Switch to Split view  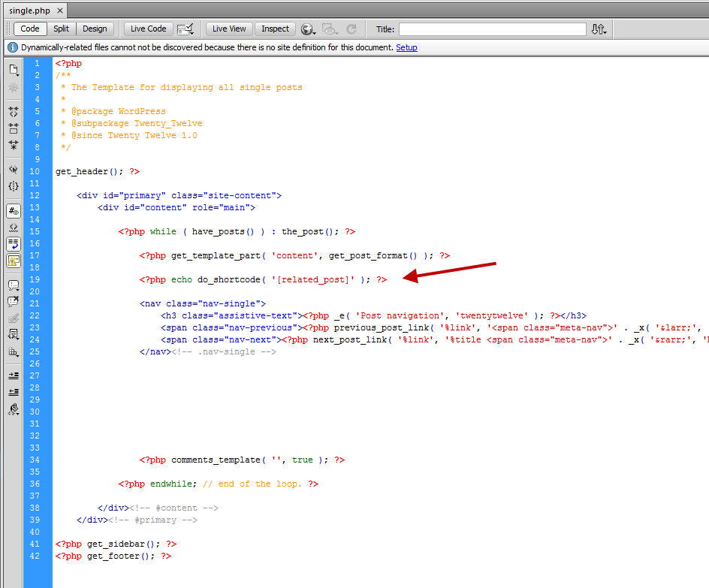[x=61, y=29]
